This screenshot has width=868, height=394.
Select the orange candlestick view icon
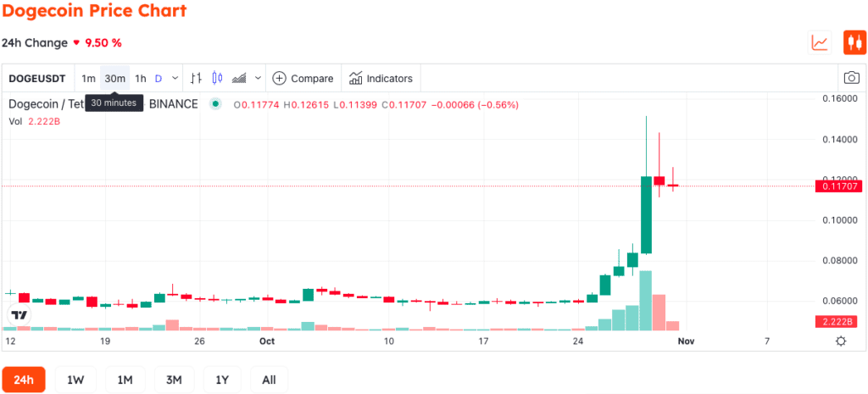(854, 42)
